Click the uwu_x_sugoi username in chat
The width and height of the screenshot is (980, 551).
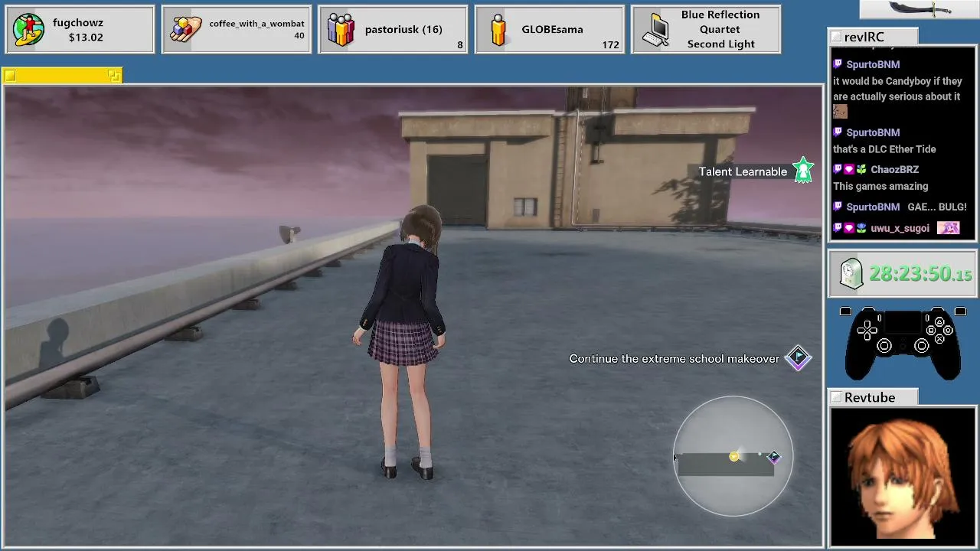click(900, 229)
